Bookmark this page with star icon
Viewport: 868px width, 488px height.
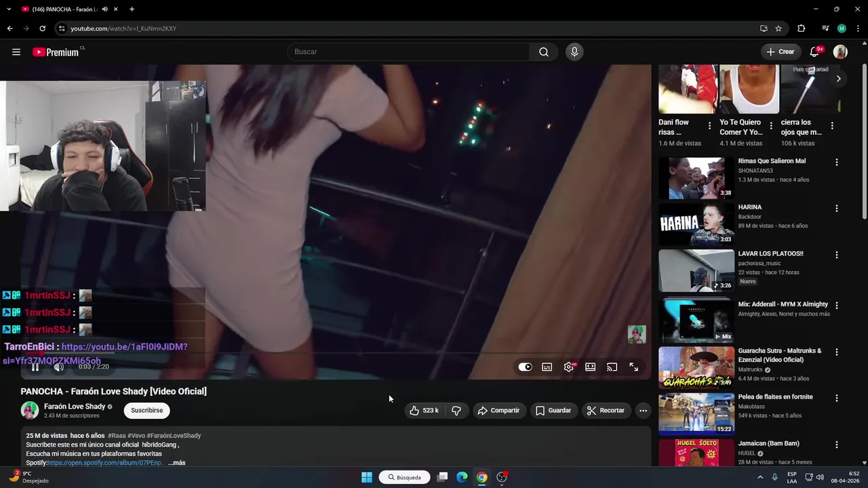coord(778,28)
